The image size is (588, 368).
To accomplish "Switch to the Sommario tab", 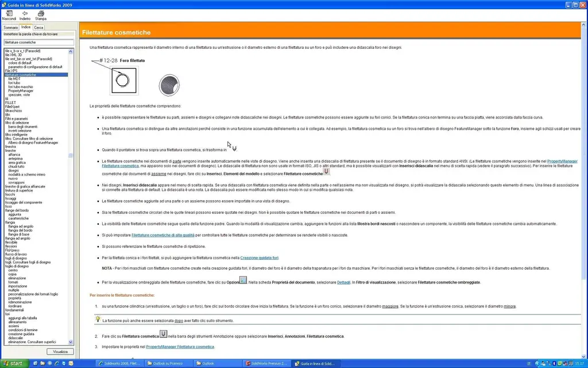I will tap(10, 27).
